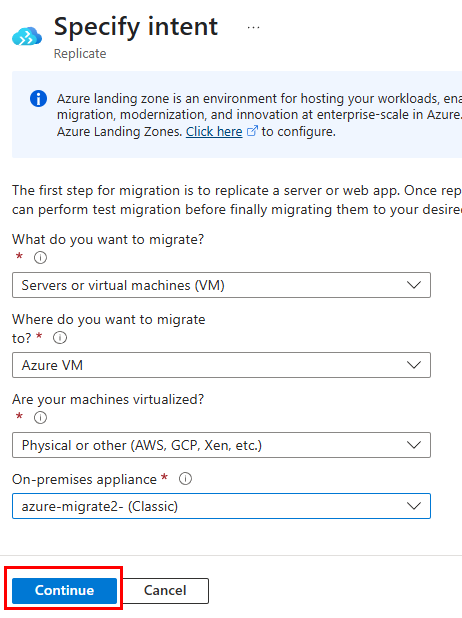Screen dimensions: 462x618
Task: Open the azure-migrate2- (Classic) appliance dropdown
Action: (221, 506)
